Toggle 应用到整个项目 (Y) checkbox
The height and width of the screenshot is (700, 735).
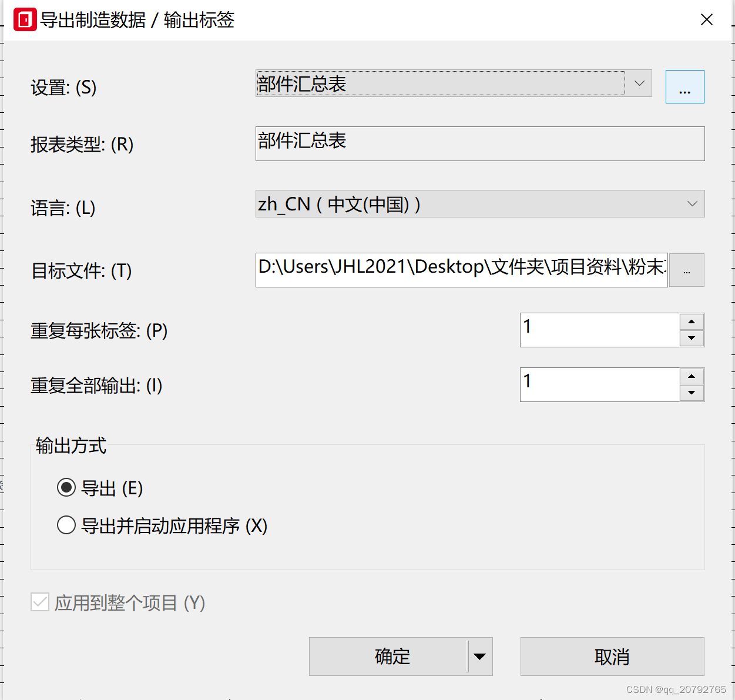[40, 602]
